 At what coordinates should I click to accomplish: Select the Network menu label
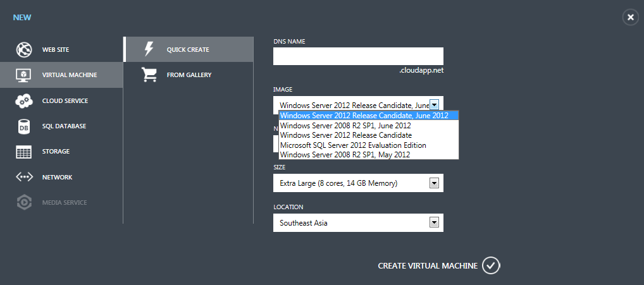point(57,177)
